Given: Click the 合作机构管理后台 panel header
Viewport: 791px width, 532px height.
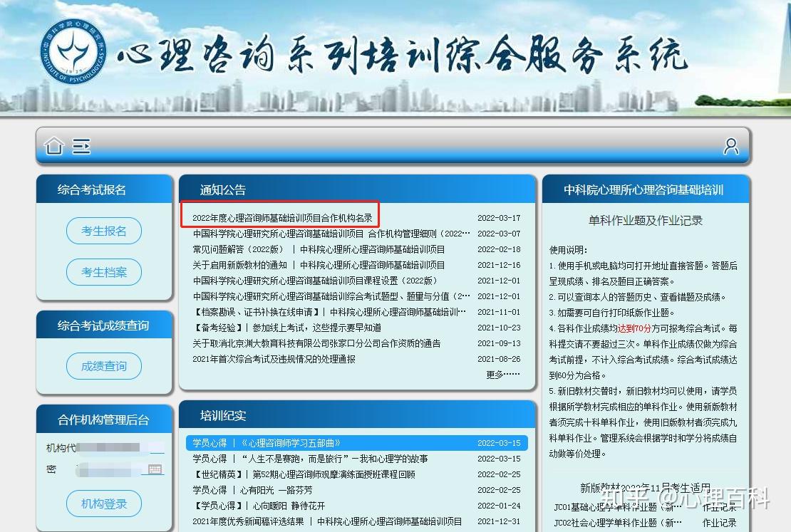Looking at the screenshot, I should click(103, 419).
